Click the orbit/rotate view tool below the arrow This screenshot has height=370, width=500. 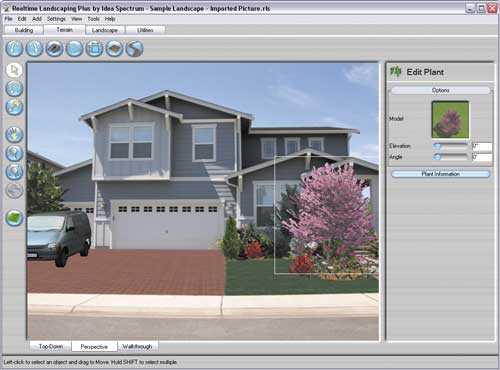(14, 89)
